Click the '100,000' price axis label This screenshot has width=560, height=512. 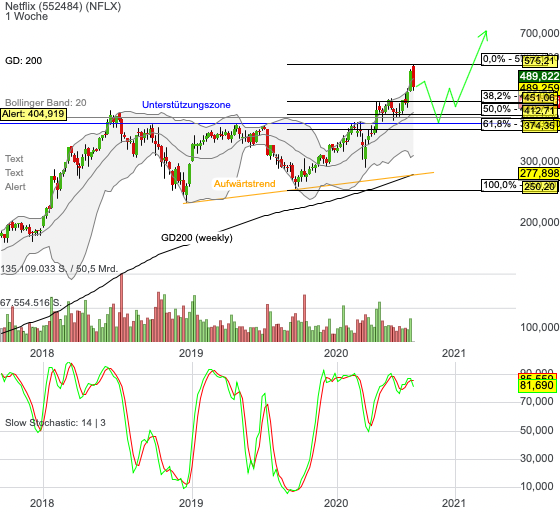point(539,327)
